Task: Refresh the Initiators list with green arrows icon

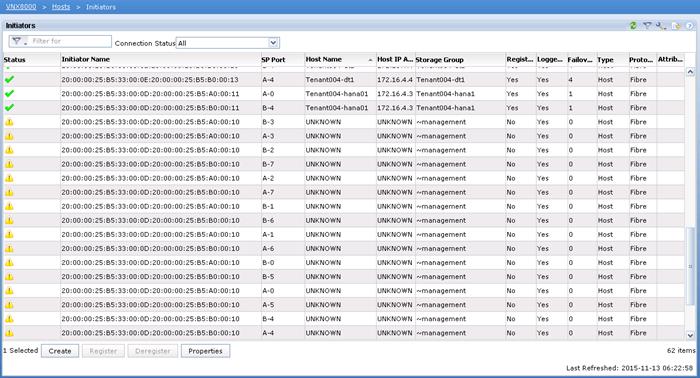Action: click(633, 26)
